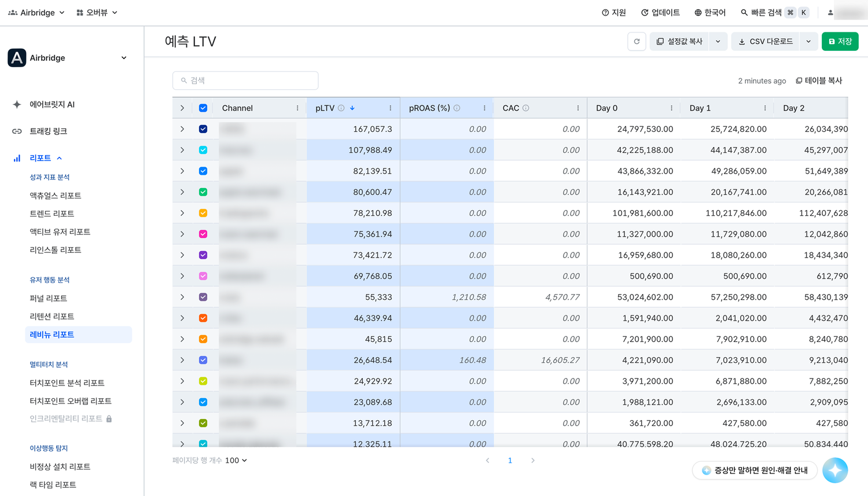Click CAC value 16,605.27
The width and height of the screenshot is (868, 496).
point(560,360)
